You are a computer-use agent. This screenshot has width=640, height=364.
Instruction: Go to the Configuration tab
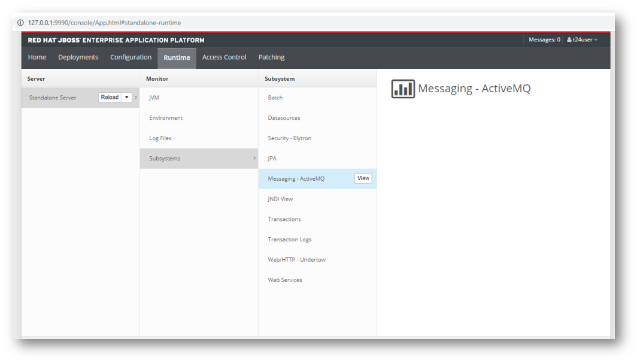pyautogui.click(x=131, y=57)
